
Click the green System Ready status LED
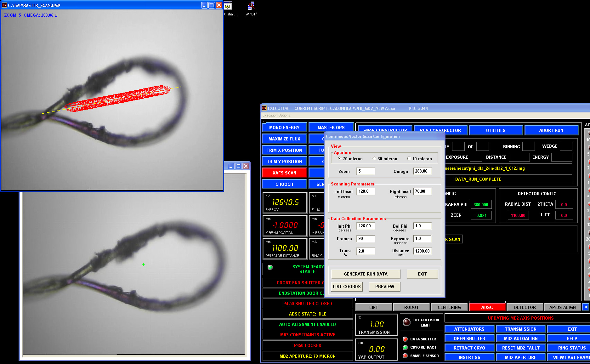click(270, 267)
